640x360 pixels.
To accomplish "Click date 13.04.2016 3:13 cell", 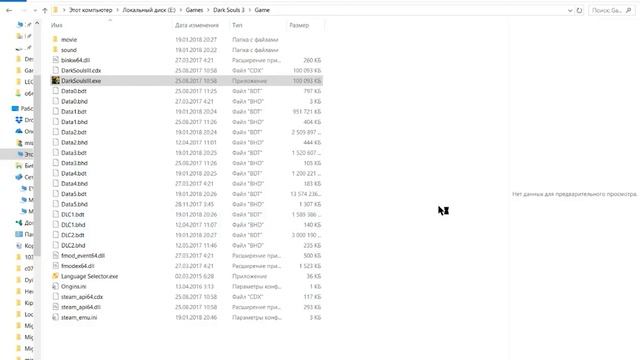I will tap(195, 287).
